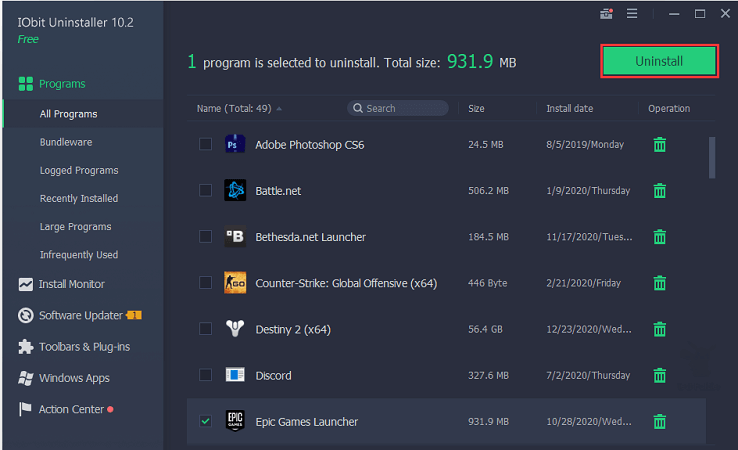The width and height of the screenshot is (738, 450).
Task: Click the 56.4 GB size value
Action: [485, 329]
